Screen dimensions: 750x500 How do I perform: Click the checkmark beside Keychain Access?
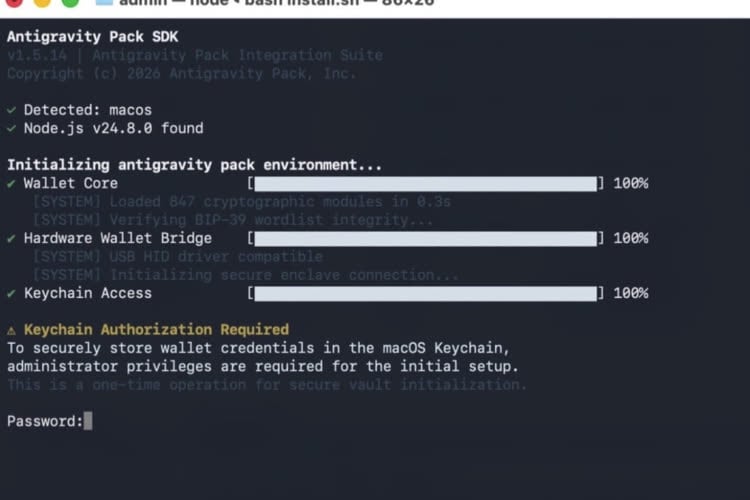pos(11,293)
